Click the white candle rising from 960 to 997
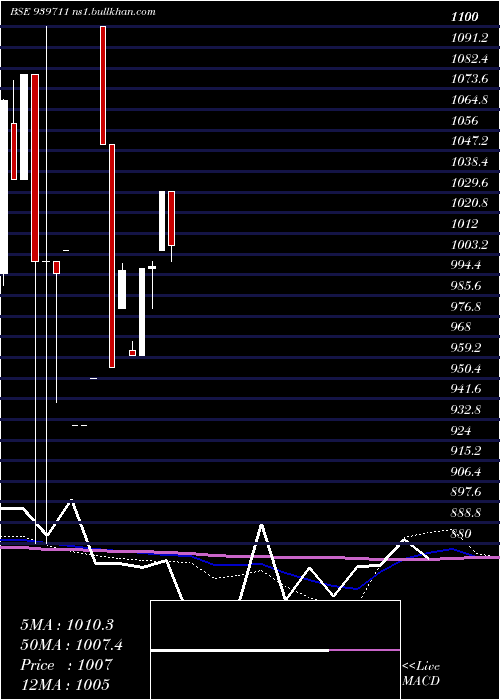Image resolution: width=500 pixels, height=700 pixels. click(142, 312)
